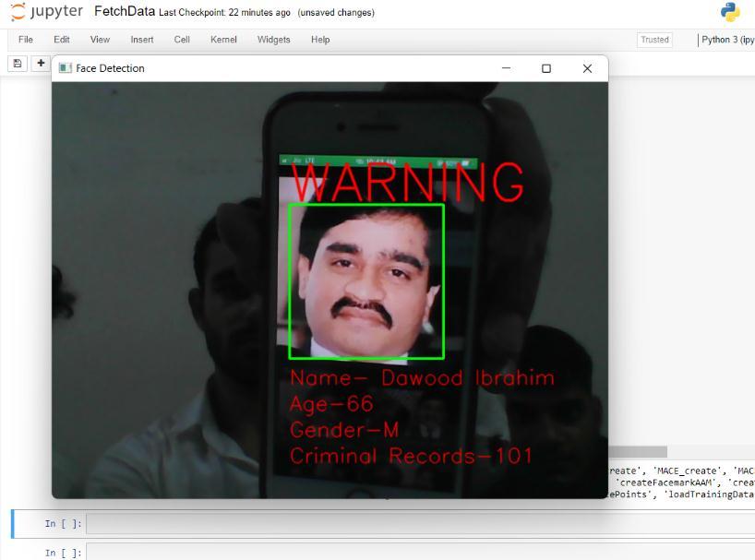Click the Python kernel logo icon

[x=730, y=12]
